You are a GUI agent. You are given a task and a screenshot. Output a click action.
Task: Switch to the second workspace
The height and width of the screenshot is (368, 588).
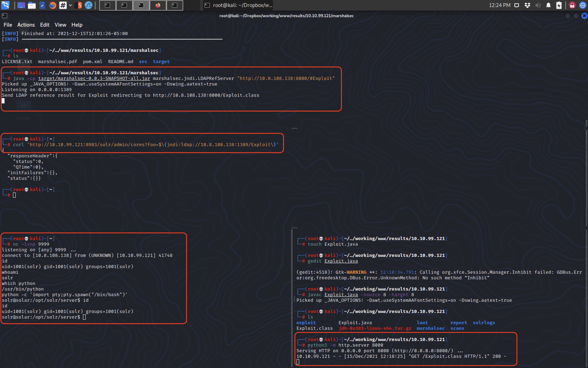124,5
